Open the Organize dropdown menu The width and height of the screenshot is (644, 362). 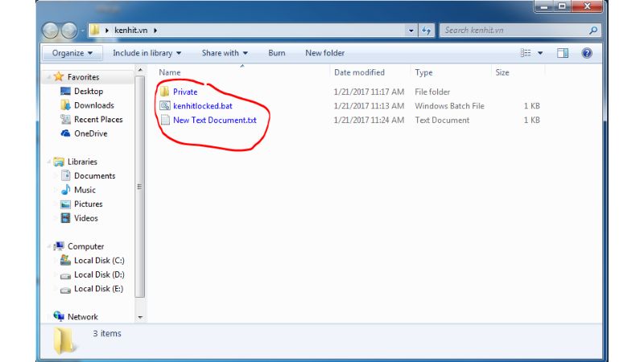[x=72, y=53]
